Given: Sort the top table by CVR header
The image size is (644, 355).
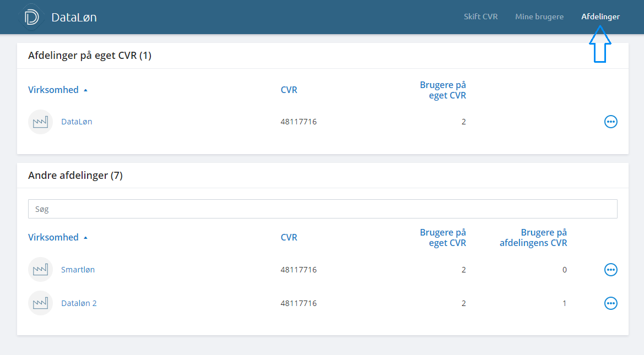Looking at the screenshot, I should click(x=289, y=90).
